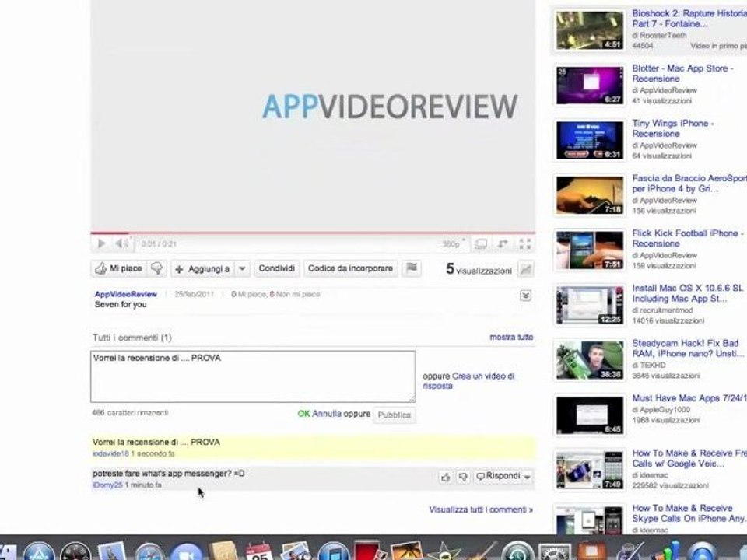Click 'Seven for you' description text
The height and width of the screenshot is (560, 747).
tap(121, 305)
